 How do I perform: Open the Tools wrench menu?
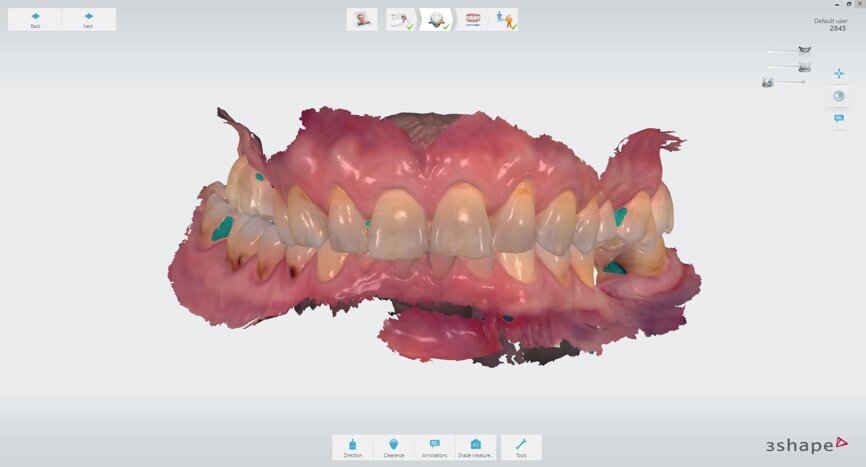tap(521, 447)
